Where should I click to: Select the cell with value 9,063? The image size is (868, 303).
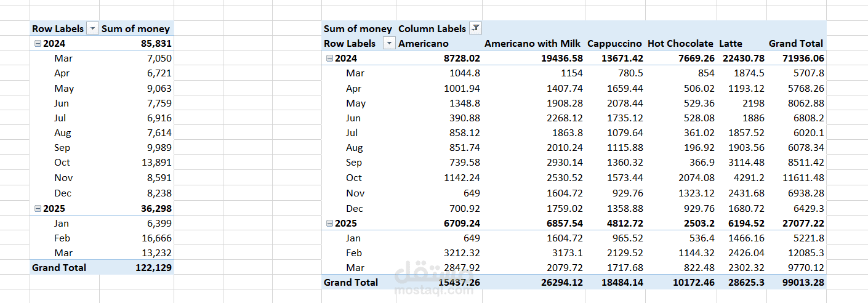coord(158,88)
